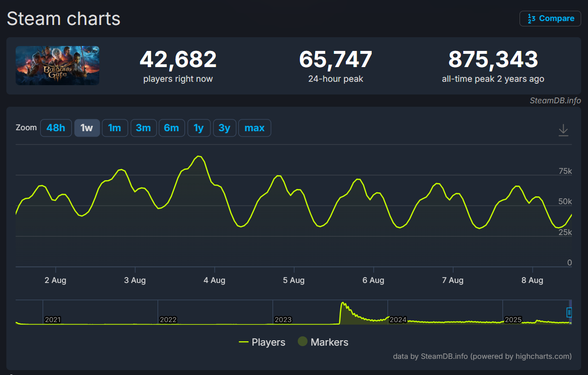Switch zoom to 1m

114,128
